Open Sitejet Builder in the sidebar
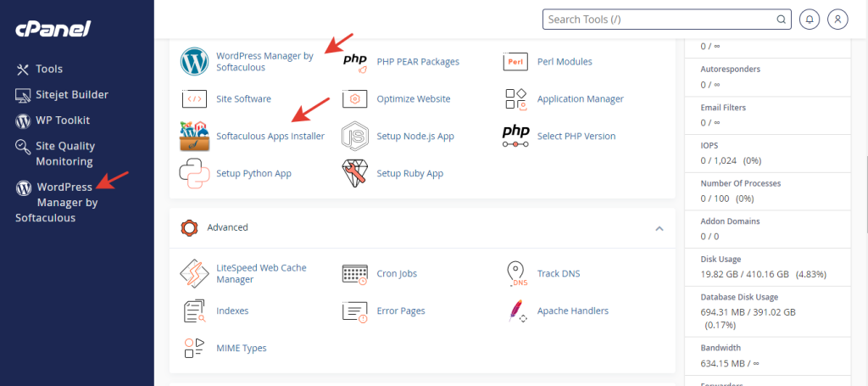868x386 pixels. 72,95
